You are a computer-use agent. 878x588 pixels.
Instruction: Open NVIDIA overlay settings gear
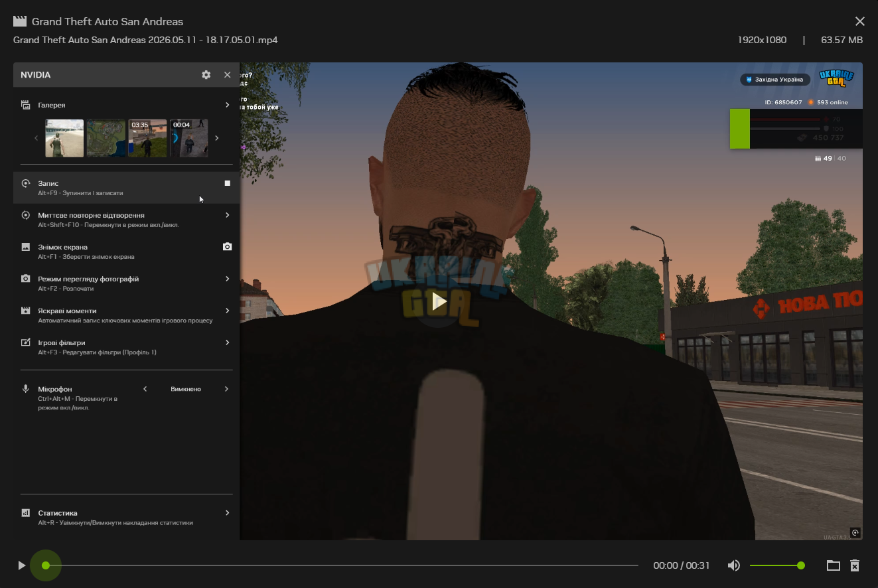pos(206,75)
